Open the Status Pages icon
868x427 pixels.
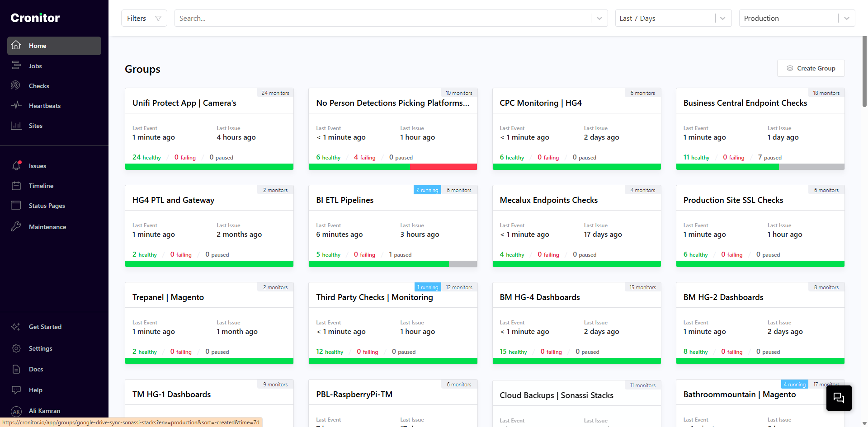(x=16, y=206)
